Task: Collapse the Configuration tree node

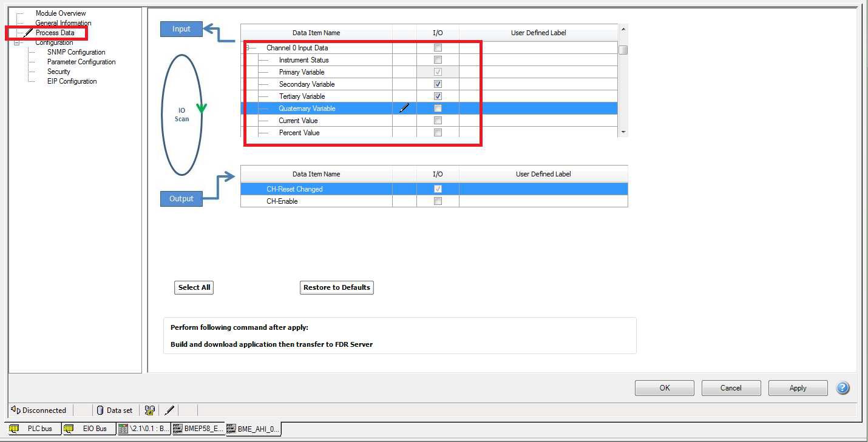Action: click(x=16, y=42)
